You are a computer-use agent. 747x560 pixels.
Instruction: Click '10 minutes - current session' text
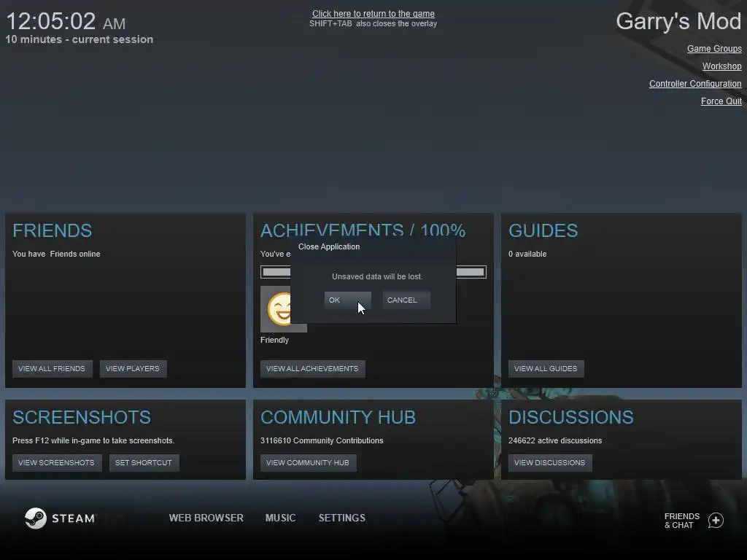coord(79,39)
